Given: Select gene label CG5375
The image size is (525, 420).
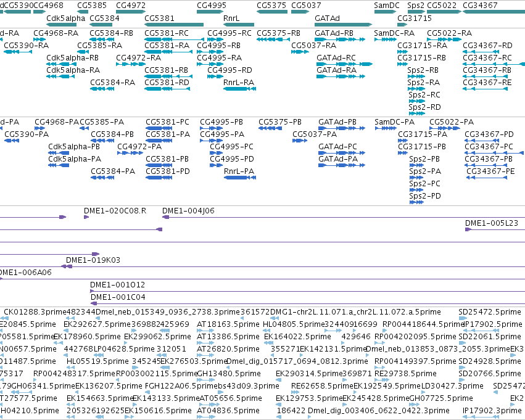Looking at the screenshot, I should pyautogui.click(x=271, y=6).
